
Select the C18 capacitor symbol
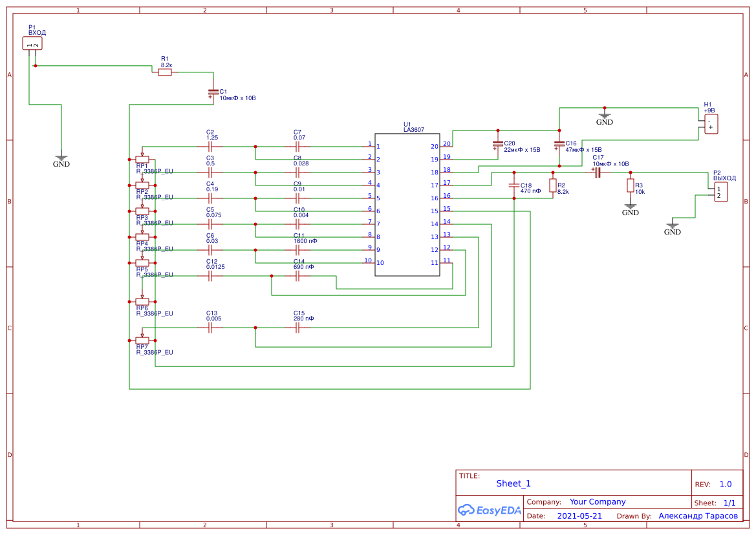(x=514, y=185)
